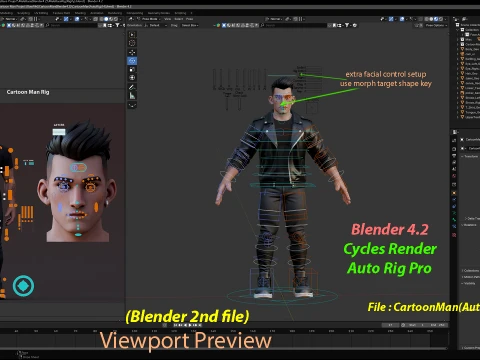Select the Cursor tool in main viewport toolbar
Viewport: 480px width, 360px height.
click(x=132, y=43)
